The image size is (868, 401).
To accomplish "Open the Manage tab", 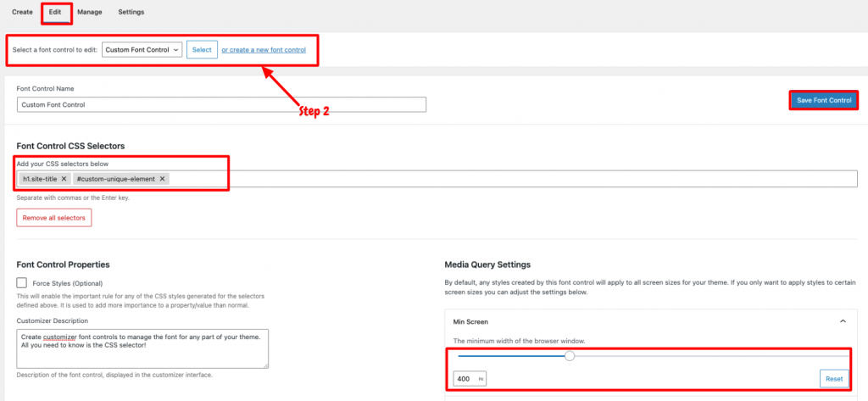I will point(90,12).
